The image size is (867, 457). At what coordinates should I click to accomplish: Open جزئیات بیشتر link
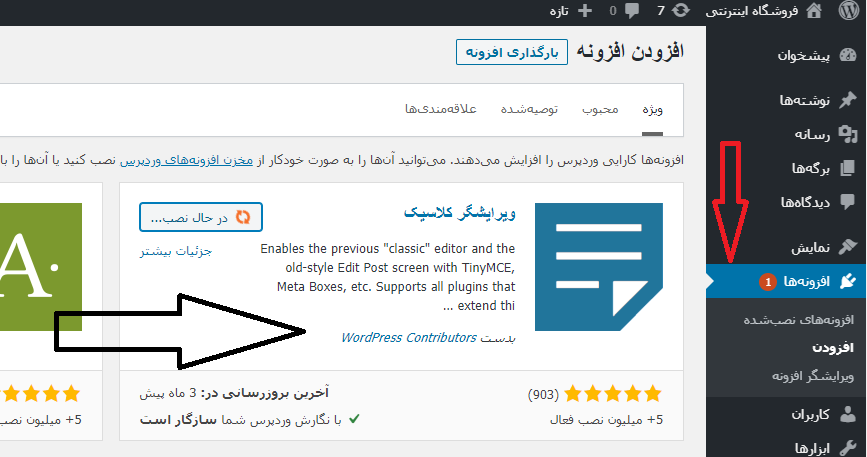[176, 251]
